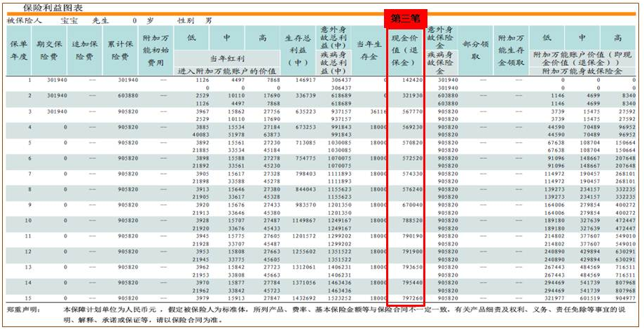Click cash value 670040 in year 9
Screen dimensions: 644x332
pos(411,205)
